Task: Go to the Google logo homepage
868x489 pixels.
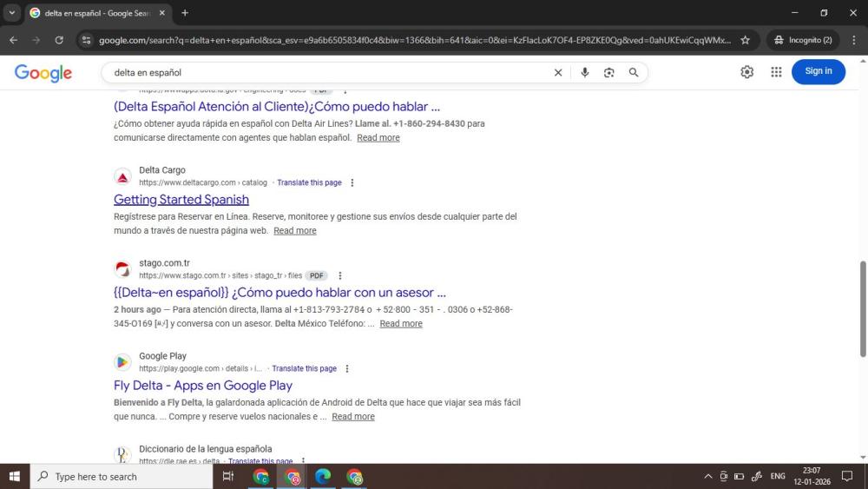Action: pos(43,73)
